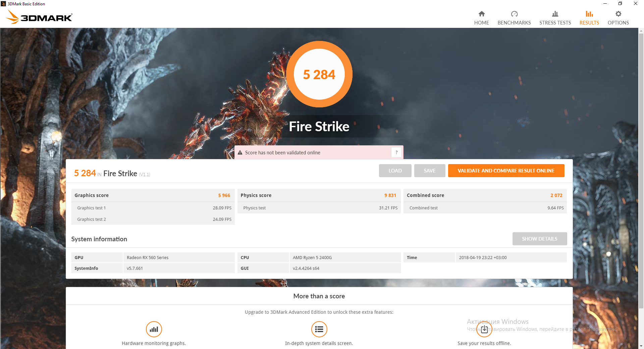
Task: Expand system info with SHOW DETAILS
Action: [540, 239]
